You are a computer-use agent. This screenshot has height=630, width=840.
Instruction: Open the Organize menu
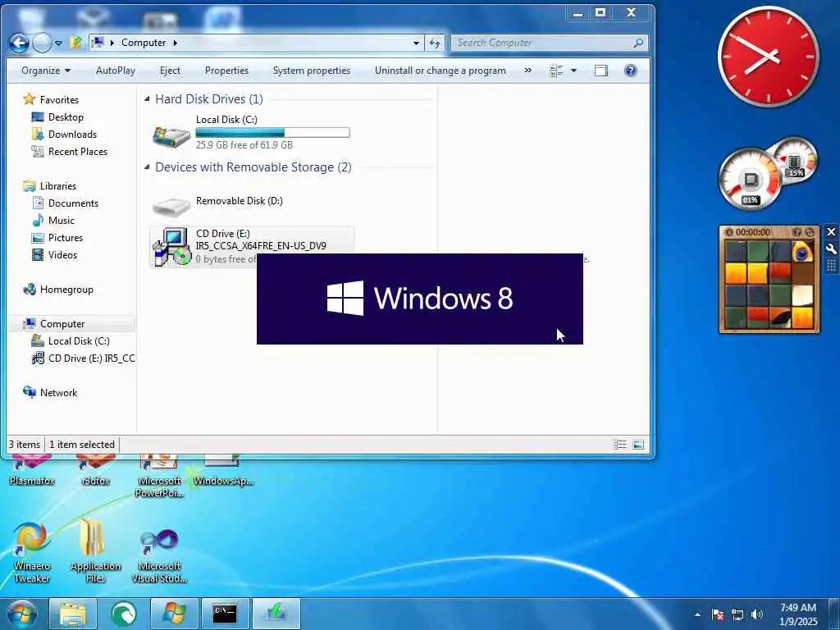tap(46, 71)
